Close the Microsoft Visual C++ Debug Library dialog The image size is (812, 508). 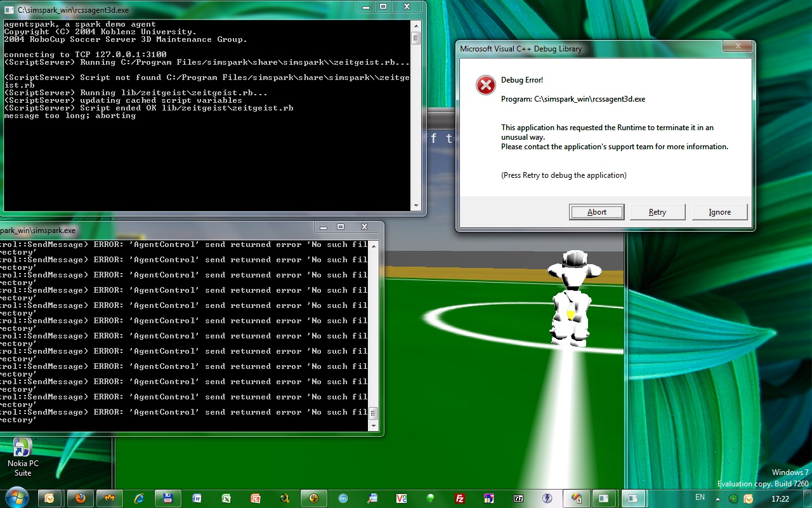click(x=738, y=47)
